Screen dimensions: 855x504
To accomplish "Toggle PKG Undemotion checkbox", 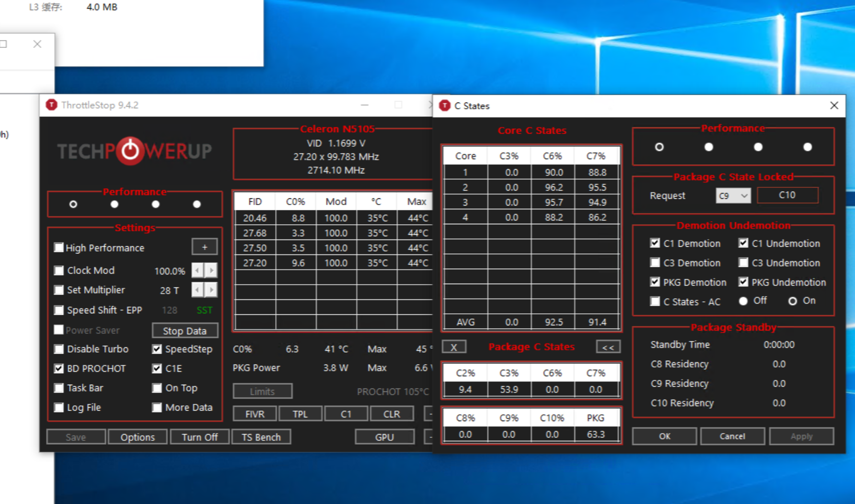I will 743,282.
